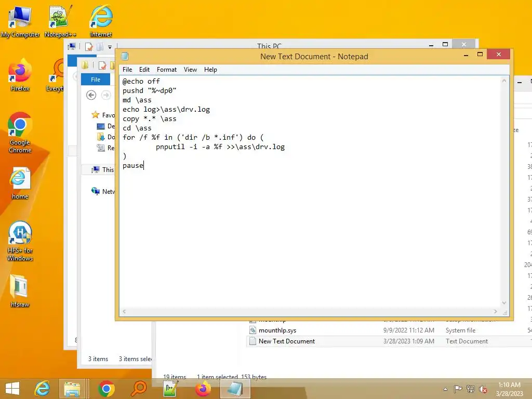Open the File menu in Notepad
This screenshot has width=532, height=399.
[x=127, y=70]
